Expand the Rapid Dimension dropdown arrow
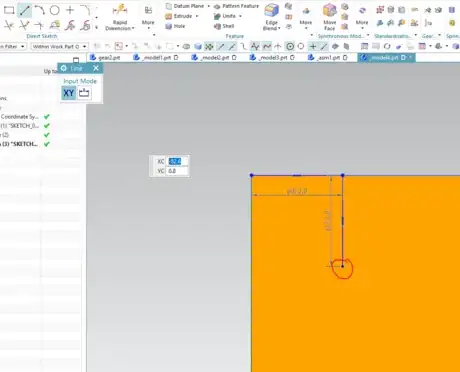This screenshot has width=460, height=372. click(133, 28)
